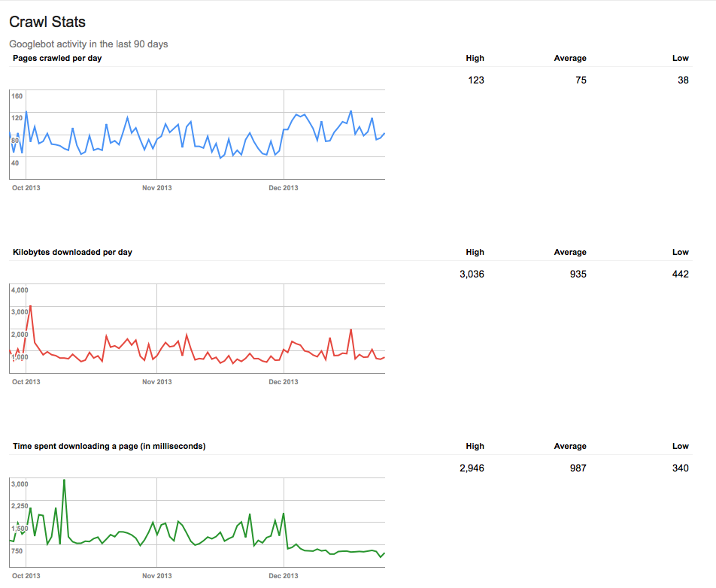The height and width of the screenshot is (588, 716).
Task: Click Dec 2013 label under kilobytes chart
Action: click(x=283, y=381)
